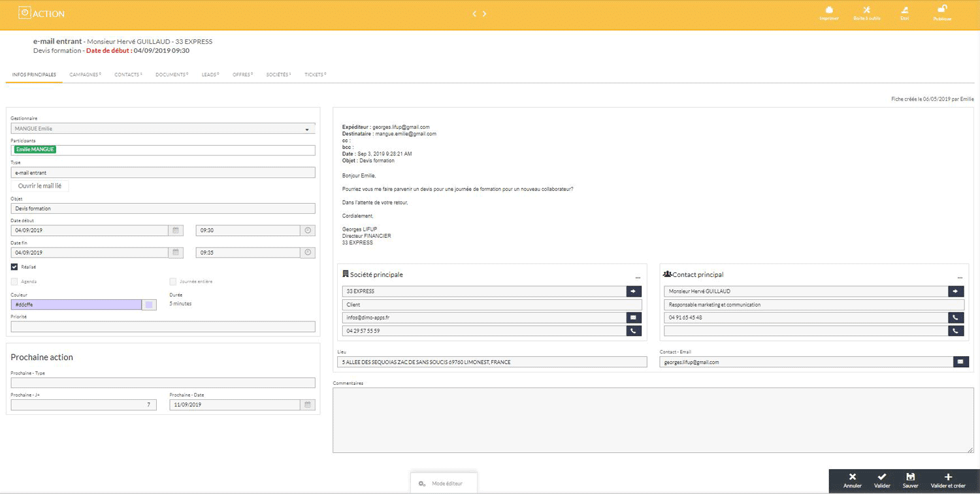Toggle the Agenda checkbox
This screenshot has height=494, width=980.
coord(14,282)
